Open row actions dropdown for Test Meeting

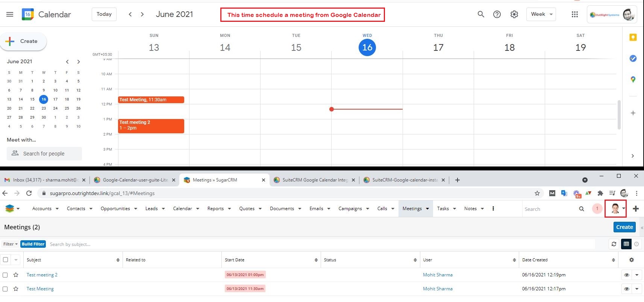point(637,289)
